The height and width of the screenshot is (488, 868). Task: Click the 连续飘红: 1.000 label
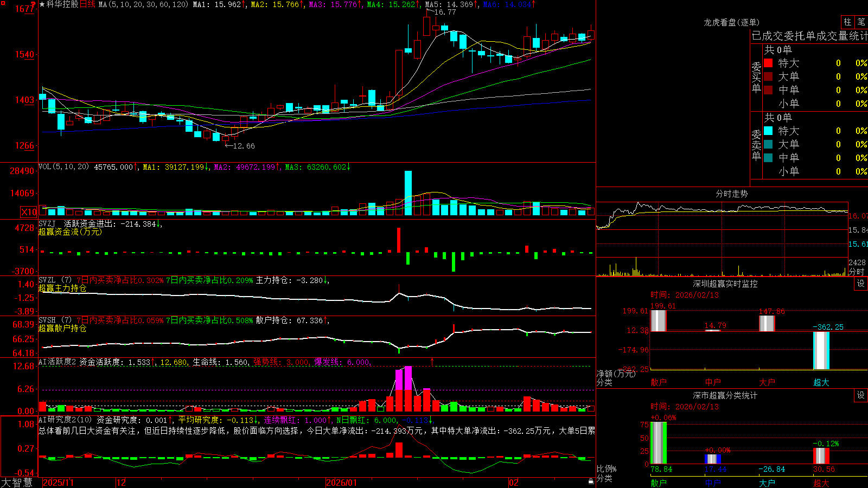click(296, 420)
